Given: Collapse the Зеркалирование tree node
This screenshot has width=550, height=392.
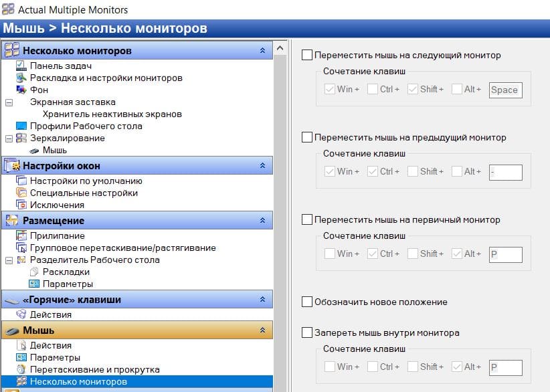Looking at the screenshot, I should (9, 138).
